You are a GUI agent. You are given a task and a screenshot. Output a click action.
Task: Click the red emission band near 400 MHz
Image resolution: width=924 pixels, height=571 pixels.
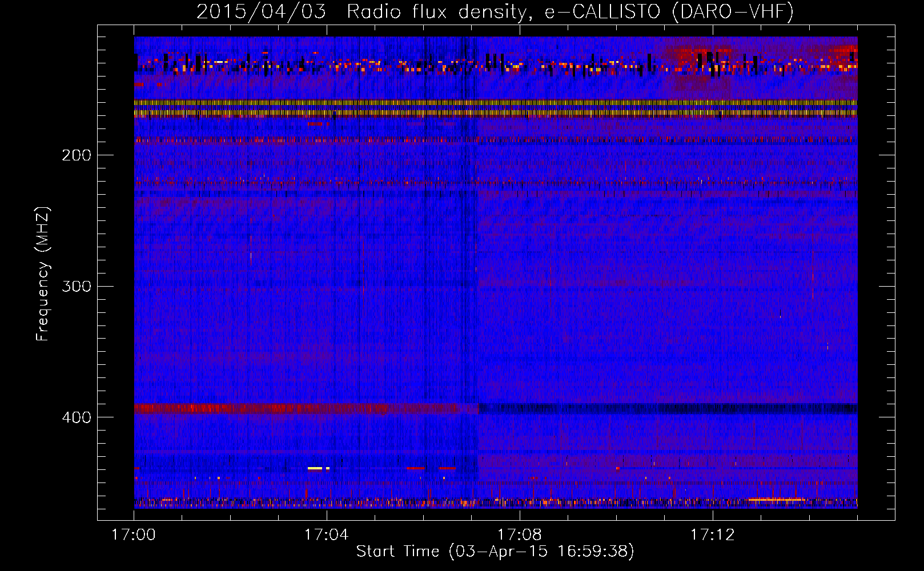(x=306, y=408)
